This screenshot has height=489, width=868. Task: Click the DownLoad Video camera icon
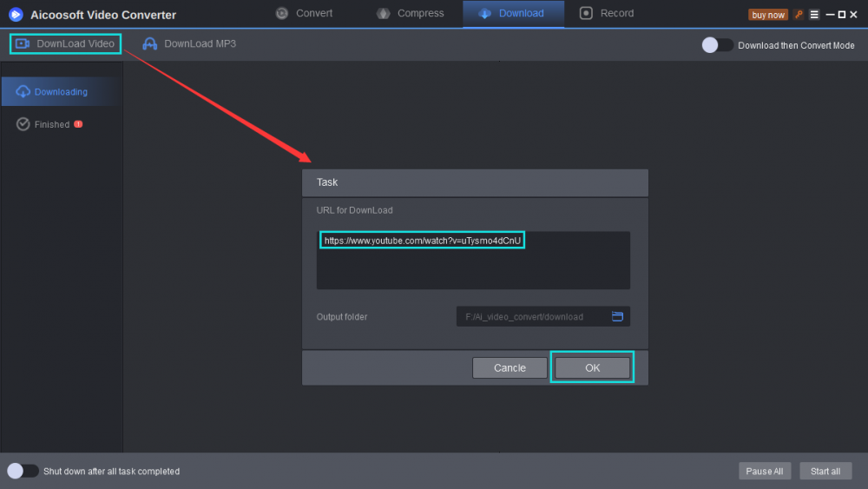click(x=23, y=43)
